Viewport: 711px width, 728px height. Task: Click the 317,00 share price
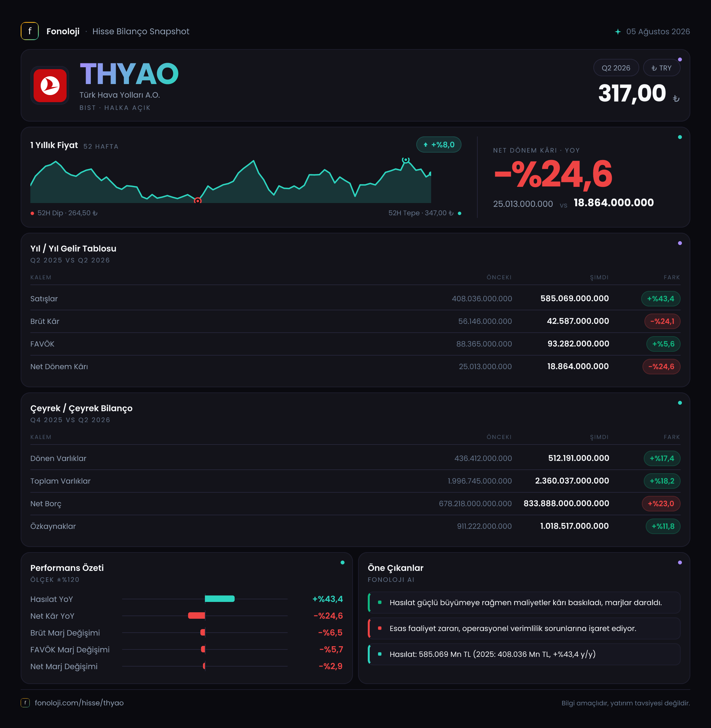(x=632, y=93)
